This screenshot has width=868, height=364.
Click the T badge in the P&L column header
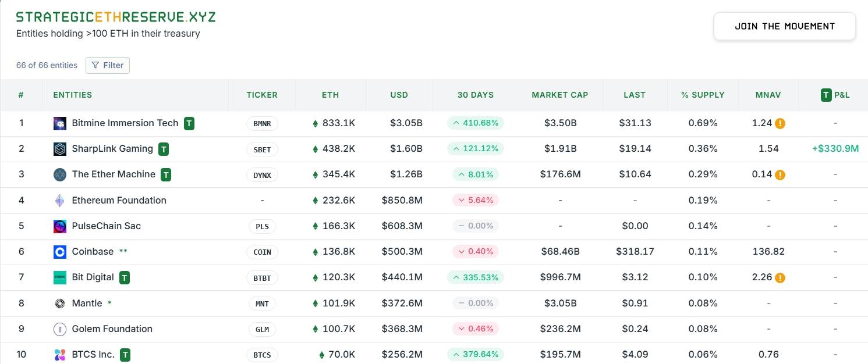tap(826, 95)
